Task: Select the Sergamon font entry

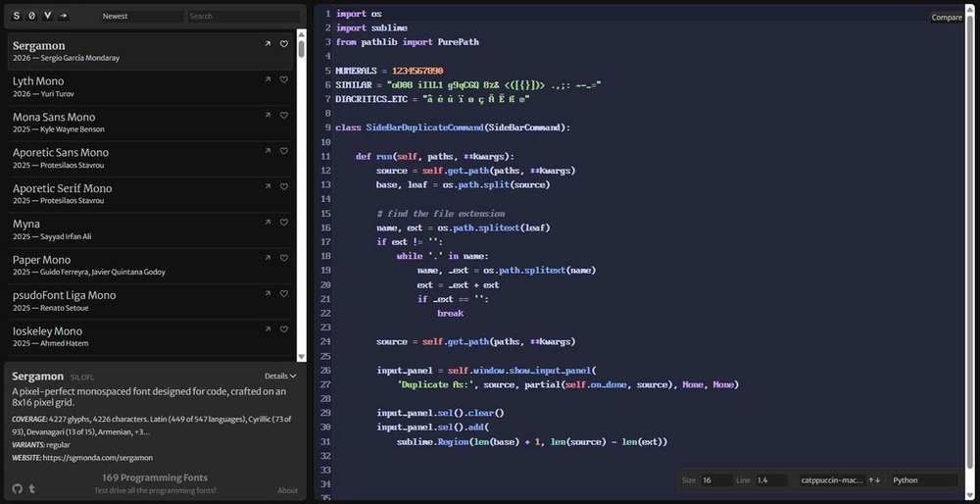Action: tap(150, 51)
